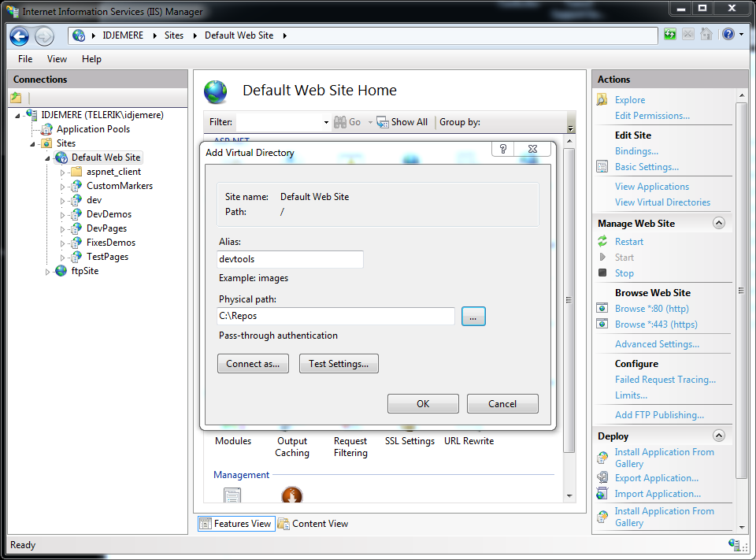Click the Help question mark toolbar icon
This screenshot has width=756, height=560.
pyautogui.click(x=728, y=35)
